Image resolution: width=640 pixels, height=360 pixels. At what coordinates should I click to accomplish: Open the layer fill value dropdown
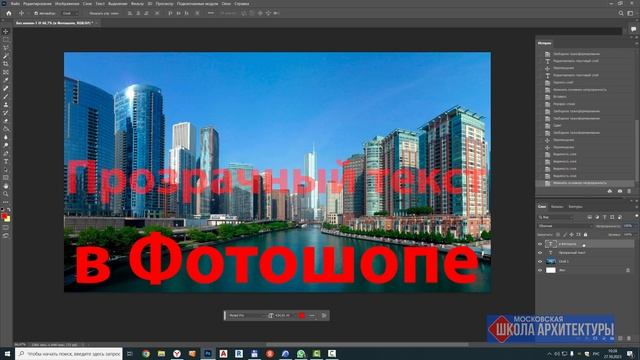629,235
